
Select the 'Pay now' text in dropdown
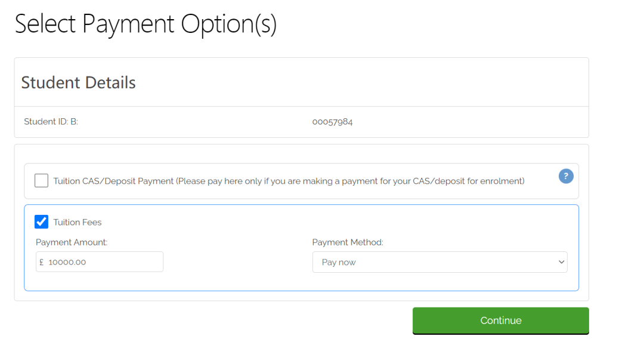[x=339, y=262]
